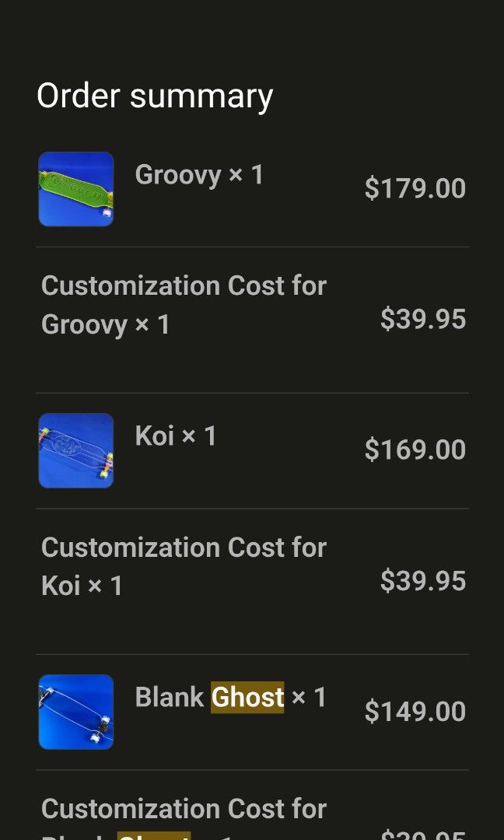
Task: Click the partially visible price at the bottom
Action: (422, 835)
